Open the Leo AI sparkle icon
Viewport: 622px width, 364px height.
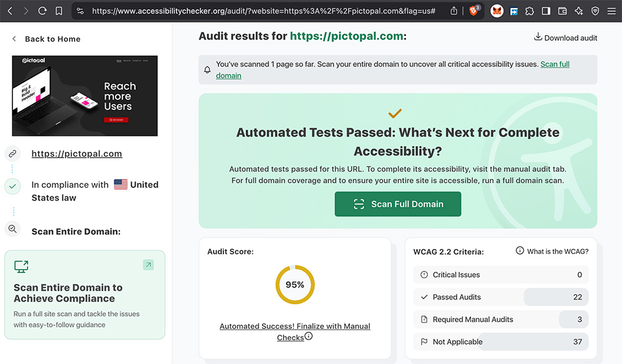pyautogui.click(x=578, y=11)
